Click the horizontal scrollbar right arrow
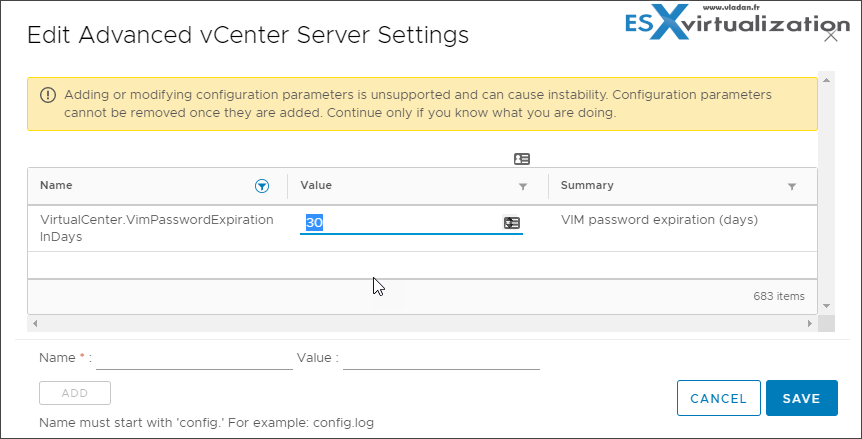The height and width of the screenshot is (439, 862). click(x=809, y=324)
